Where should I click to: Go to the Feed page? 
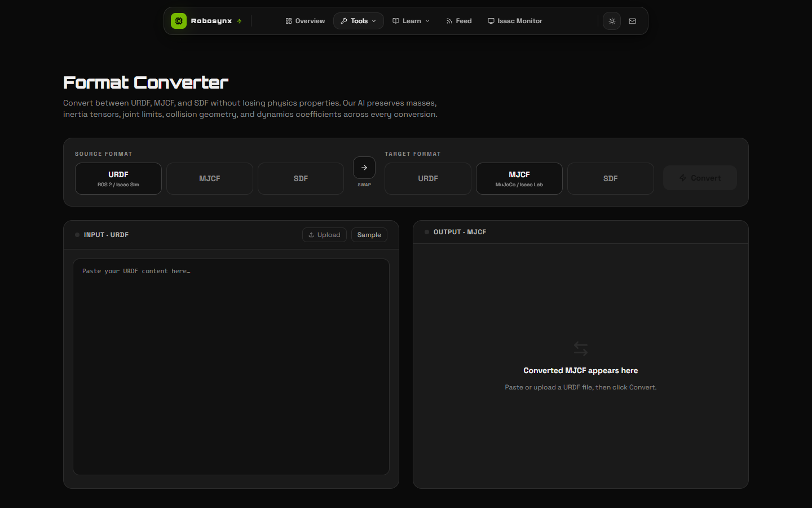(458, 21)
